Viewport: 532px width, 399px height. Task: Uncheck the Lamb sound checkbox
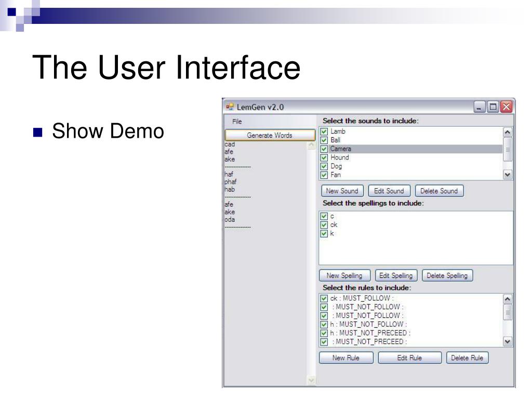(x=324, y=131)
